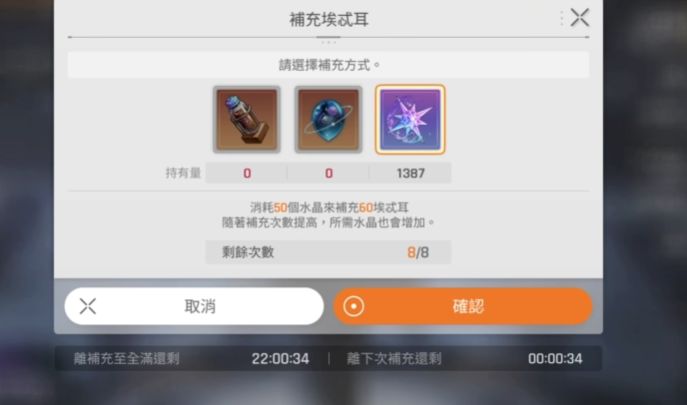Tap the vertical dots beside the close icon

(x=561, y=18)
